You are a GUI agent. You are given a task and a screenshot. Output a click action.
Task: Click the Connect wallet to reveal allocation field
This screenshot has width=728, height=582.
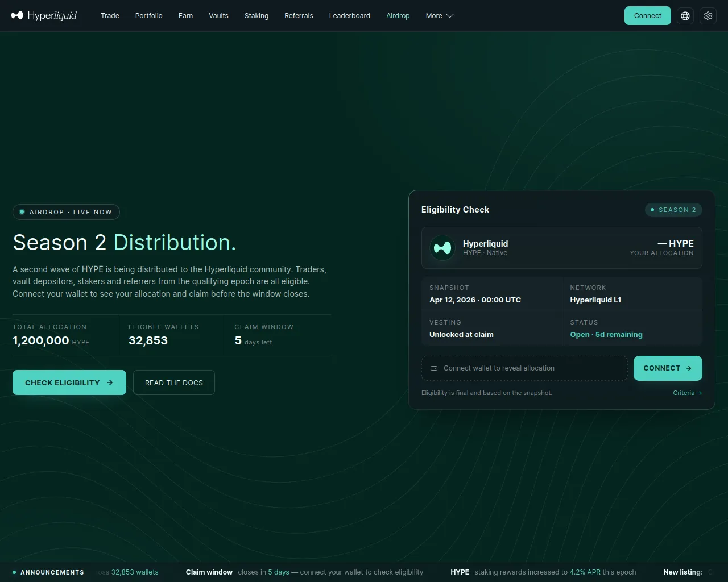click(524, 368)
